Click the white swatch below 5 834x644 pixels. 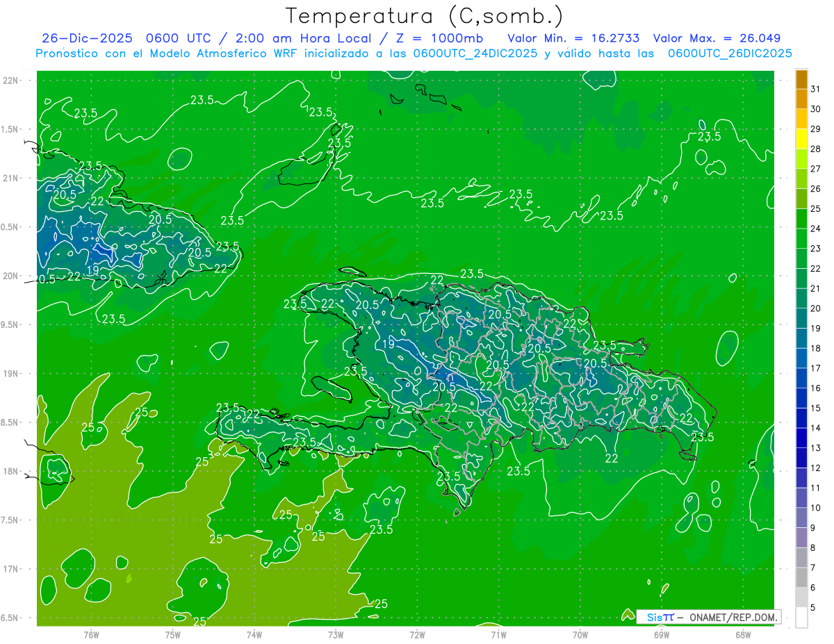point(801,618)
